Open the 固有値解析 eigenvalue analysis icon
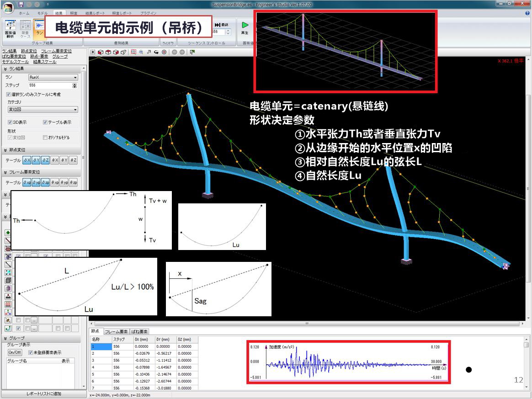The image size is (532, 399). pyautogui.click(x=10, y=29)
